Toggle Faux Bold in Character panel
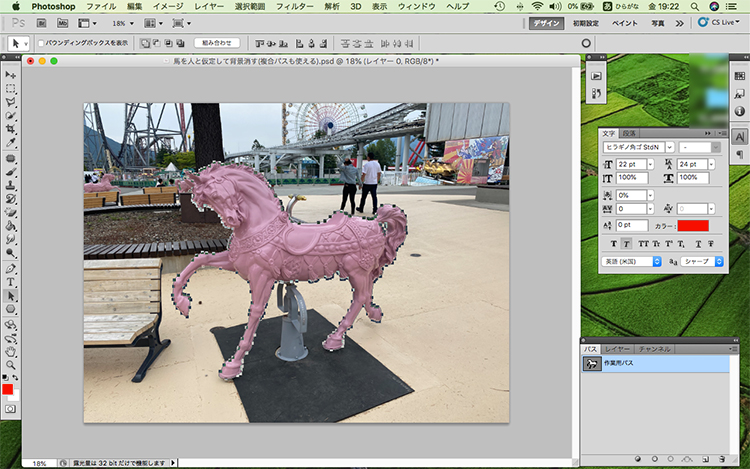 point(614,244)
